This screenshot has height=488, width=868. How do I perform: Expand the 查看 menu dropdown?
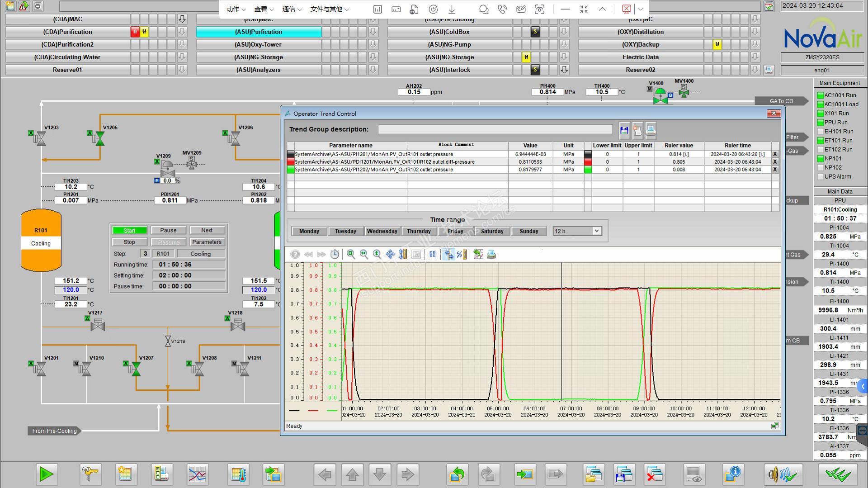pyautogui.click(x=264, y=9)
